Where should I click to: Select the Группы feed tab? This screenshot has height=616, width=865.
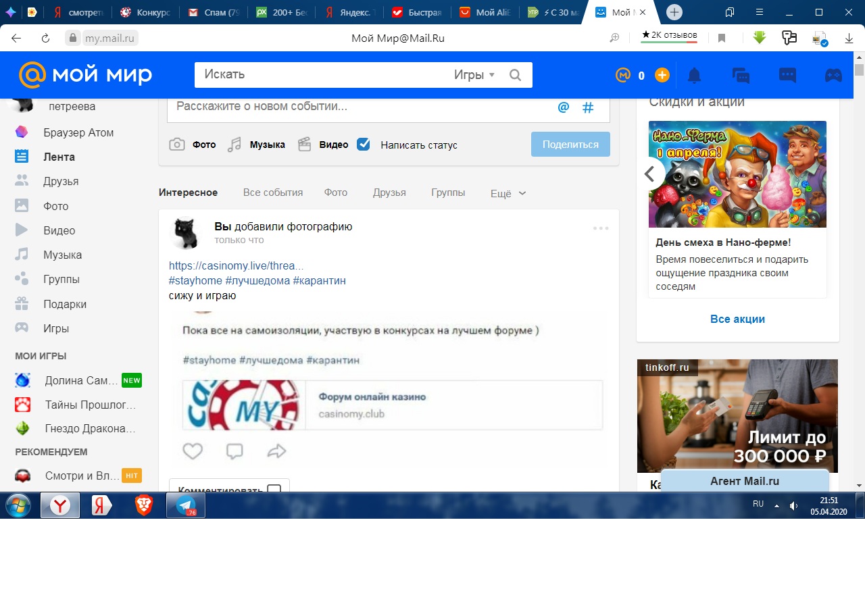tap(448, 192)
